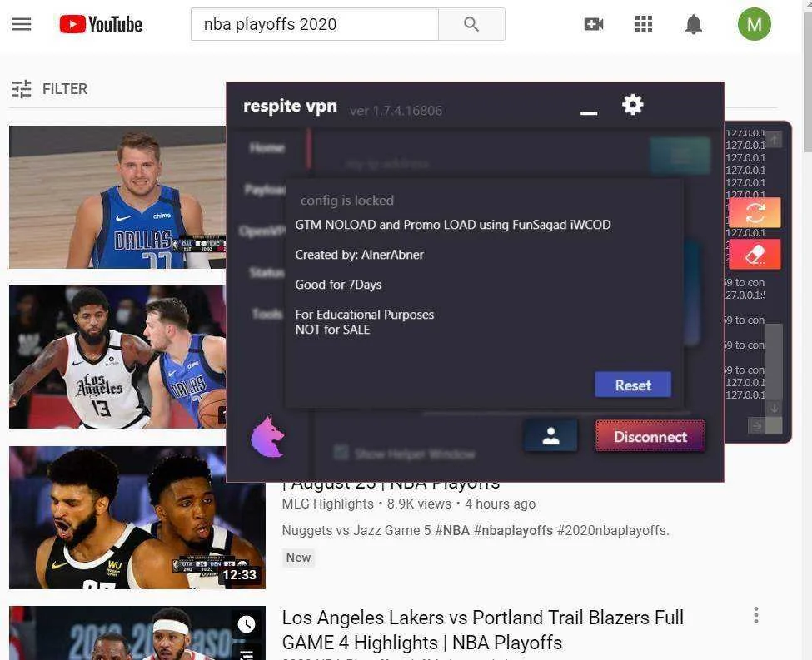This screenshot has width=812, height=660.
Task: Click '8.9K views' under Nuggets video
Action: pos(419,504)
